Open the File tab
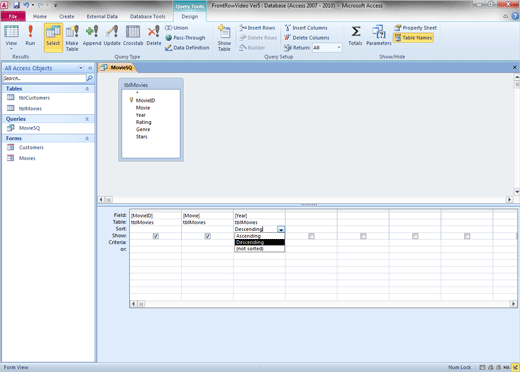Image resolution: width=520 pixels, height=372 pixels. coord(13,16)
